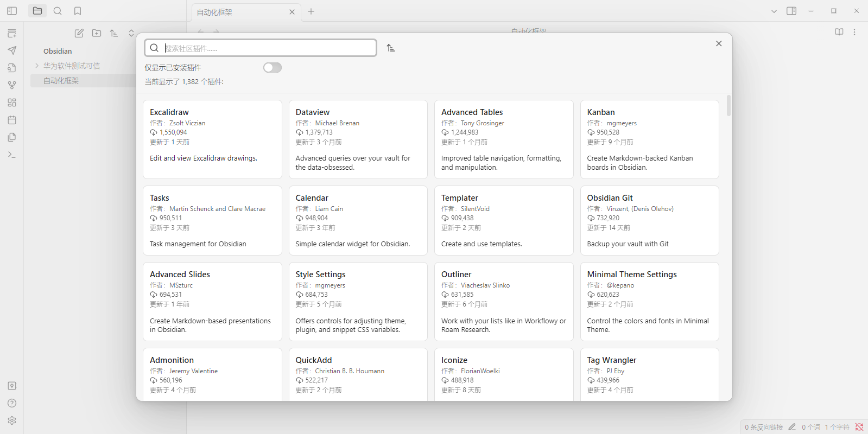
Task: Close the community plugins dialog
Action: pyautogui.click(x=719, y=43)
